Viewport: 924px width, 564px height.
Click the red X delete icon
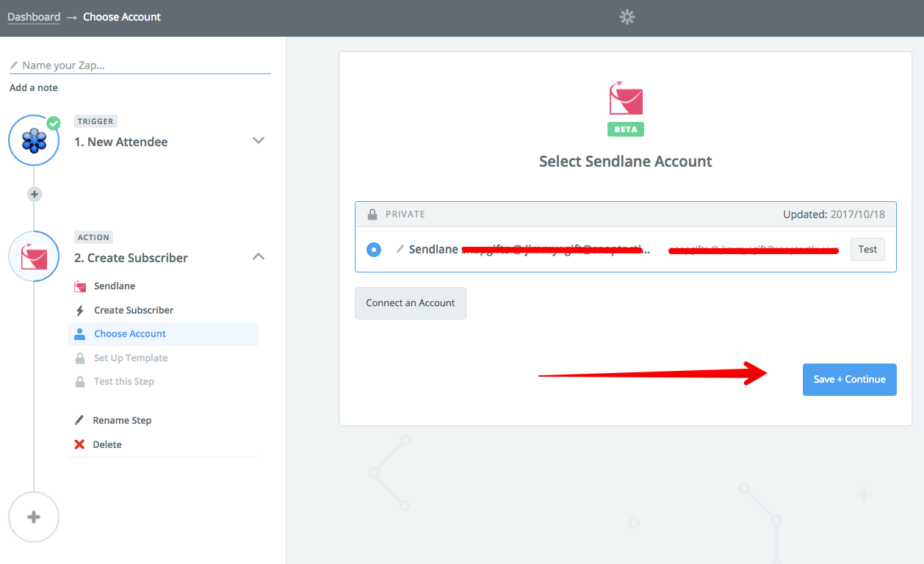79,444
